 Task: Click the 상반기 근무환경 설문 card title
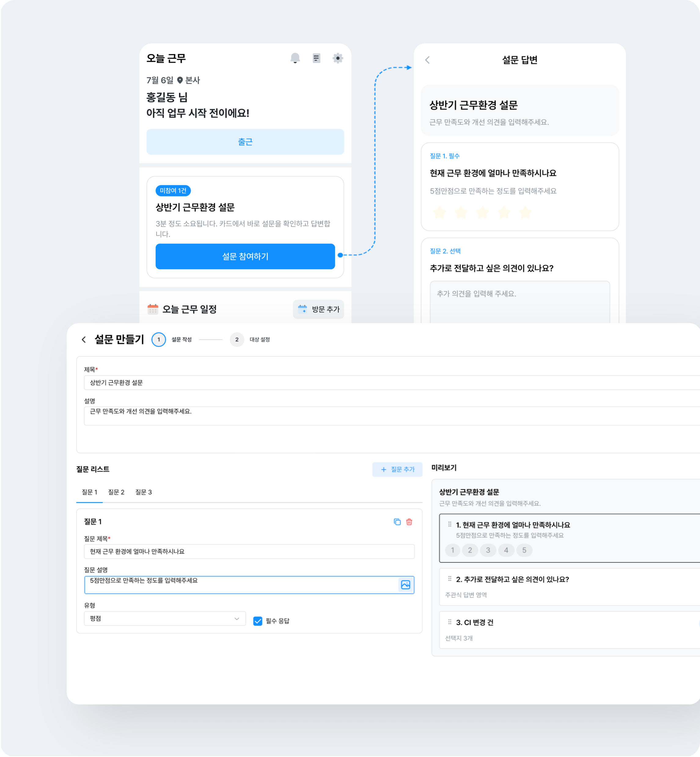coord(195,207)
